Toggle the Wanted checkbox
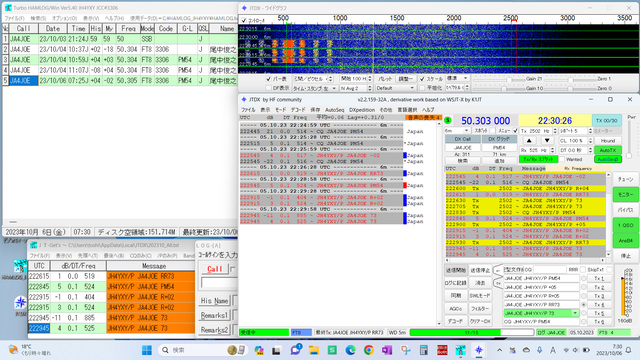The height and width of the screenshot is (360, 640). [563, 159]
